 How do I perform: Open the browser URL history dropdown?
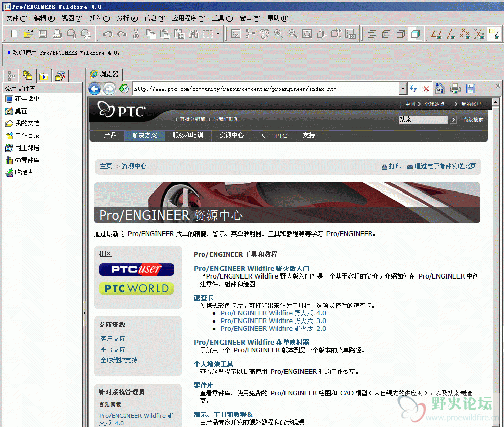click(x=403, y=89)
